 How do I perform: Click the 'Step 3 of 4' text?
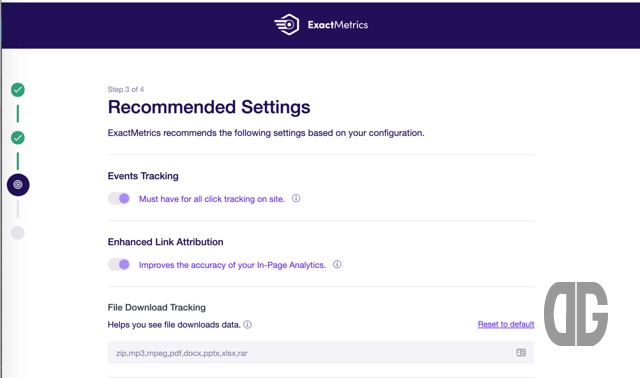click(x=126, y=89)
